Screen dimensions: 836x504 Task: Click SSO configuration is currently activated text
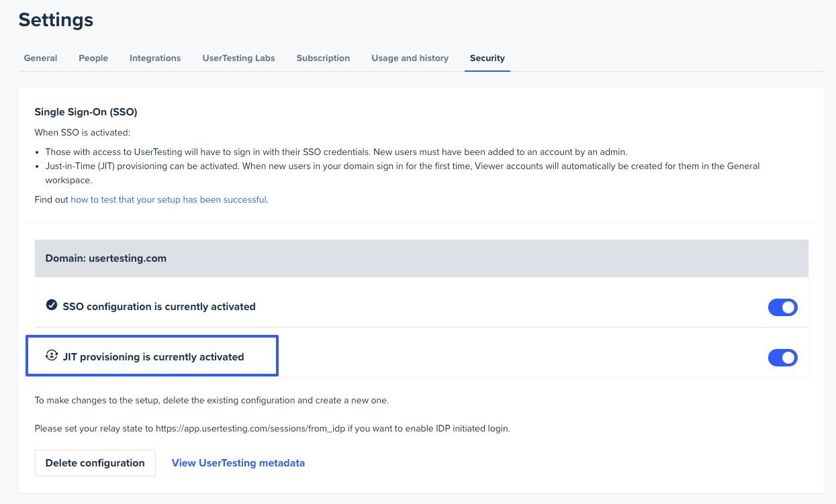(x=159, y=307)
